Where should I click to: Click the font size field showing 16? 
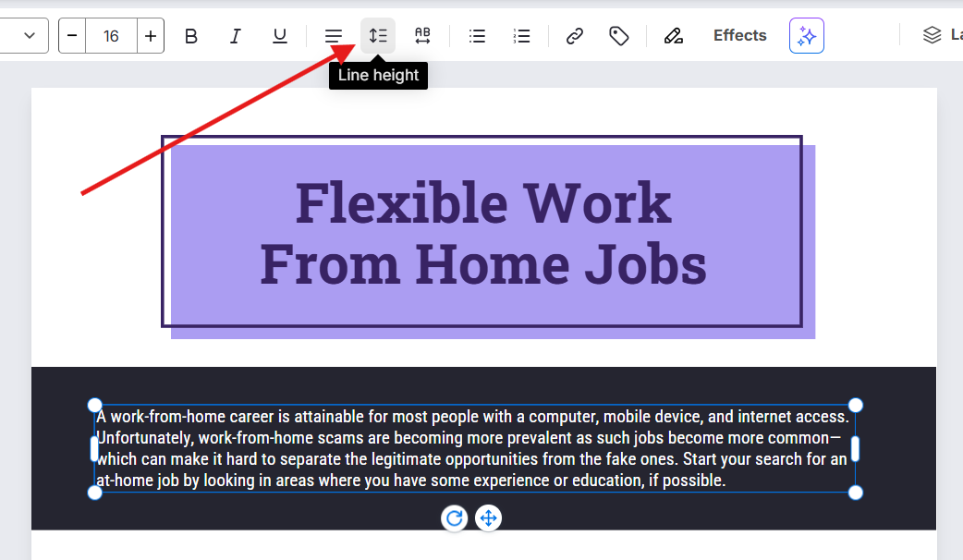click(x=111, y=36)
